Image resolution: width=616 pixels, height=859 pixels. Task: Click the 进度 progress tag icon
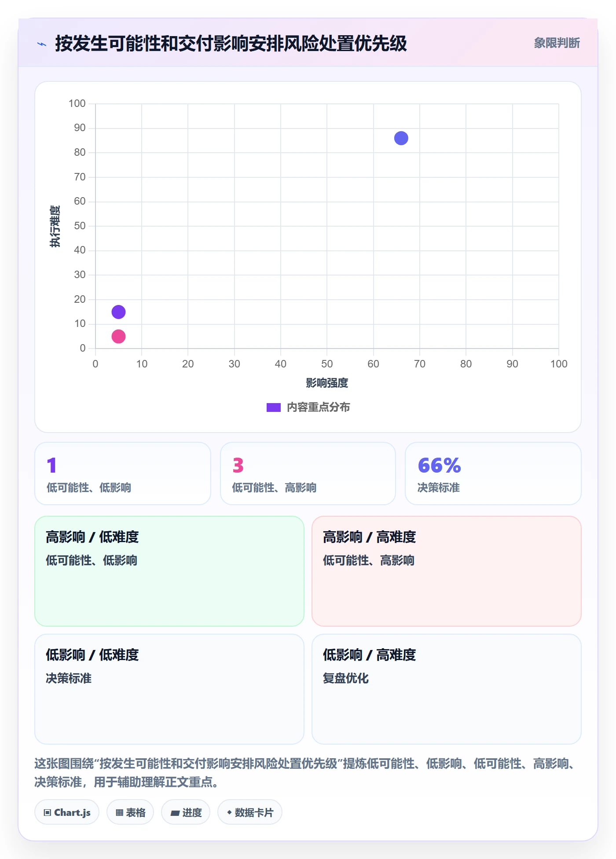pos(175,813)
